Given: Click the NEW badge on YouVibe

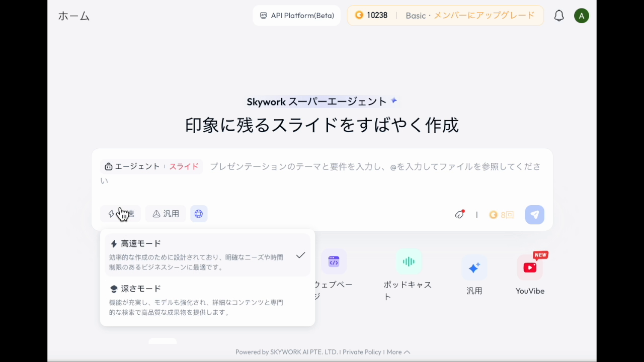Looking at the screenshot, I should [540, 255].
